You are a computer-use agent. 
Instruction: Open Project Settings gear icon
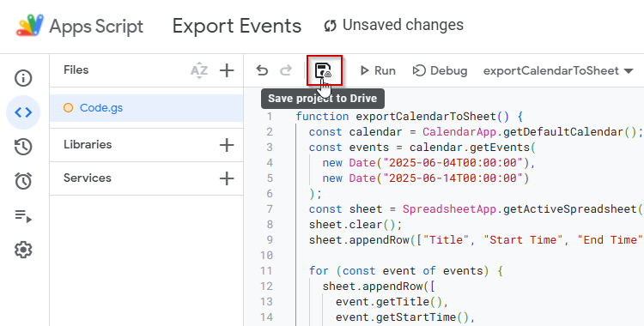(x=23, y=250)
